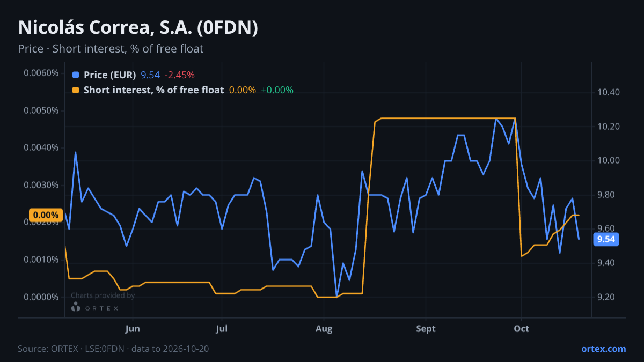Click the 0.0030% left axis label

pos(41,185)
